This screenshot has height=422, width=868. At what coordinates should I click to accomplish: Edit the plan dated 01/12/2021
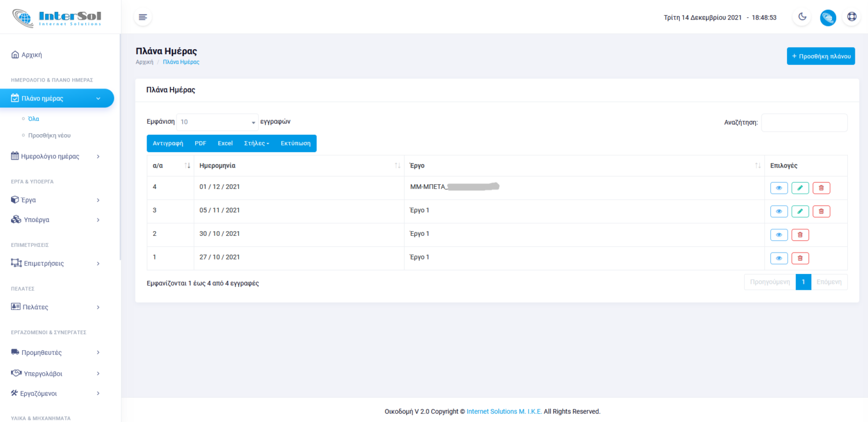[800, 188]
